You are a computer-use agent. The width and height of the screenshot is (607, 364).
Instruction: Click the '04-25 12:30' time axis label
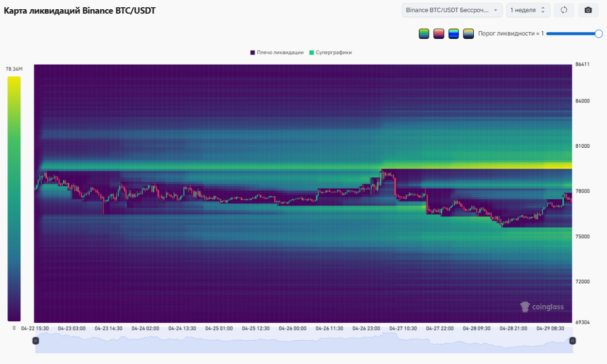tap(256, 329)
